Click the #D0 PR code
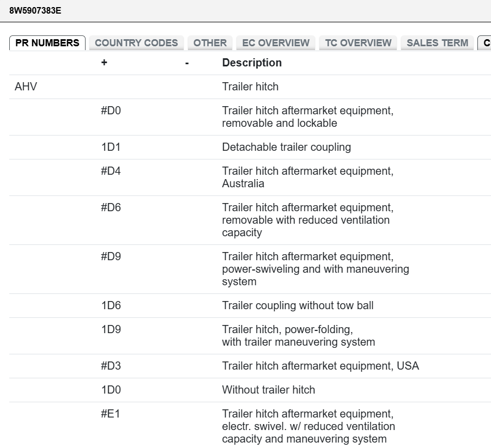Viewport: 491px width, 448px height. [x=111, y=111]
